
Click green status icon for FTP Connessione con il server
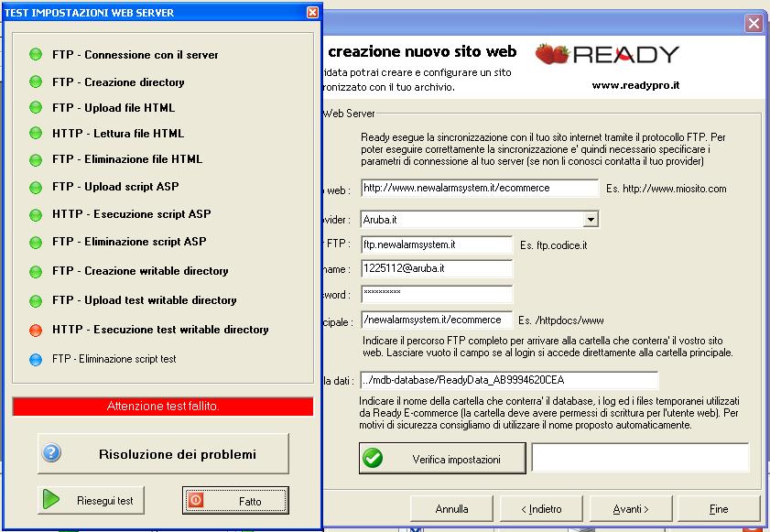point(36,55)
